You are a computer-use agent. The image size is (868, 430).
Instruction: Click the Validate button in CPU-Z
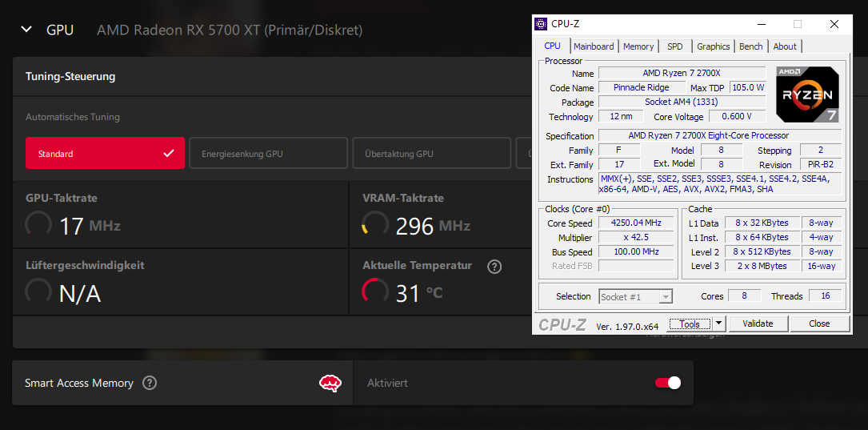758,324
